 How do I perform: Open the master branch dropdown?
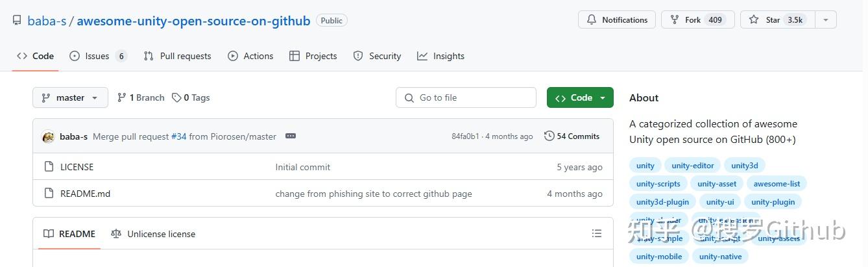[x=70, y=97]
